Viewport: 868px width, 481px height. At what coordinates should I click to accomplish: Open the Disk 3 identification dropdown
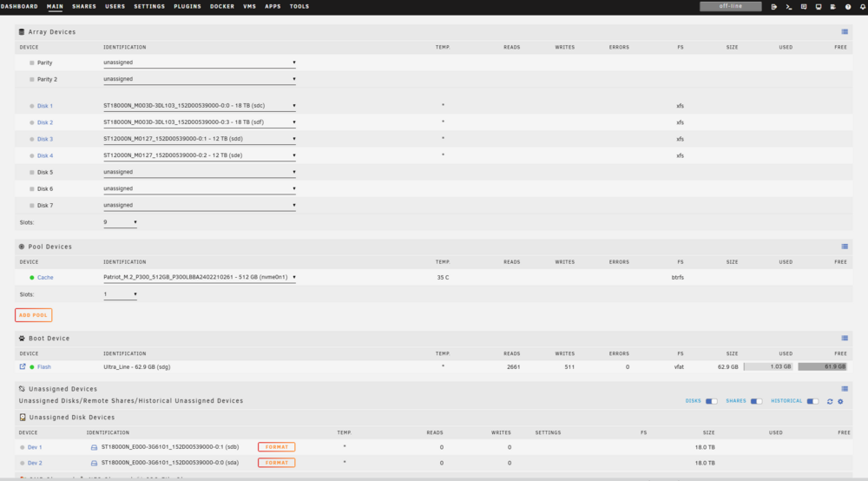[x=200, y=139]
